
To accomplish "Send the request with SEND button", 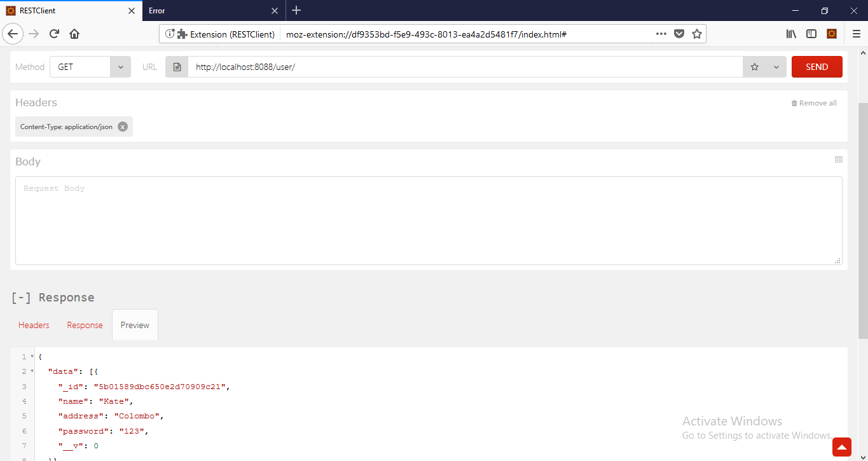I will coord(817,67).
